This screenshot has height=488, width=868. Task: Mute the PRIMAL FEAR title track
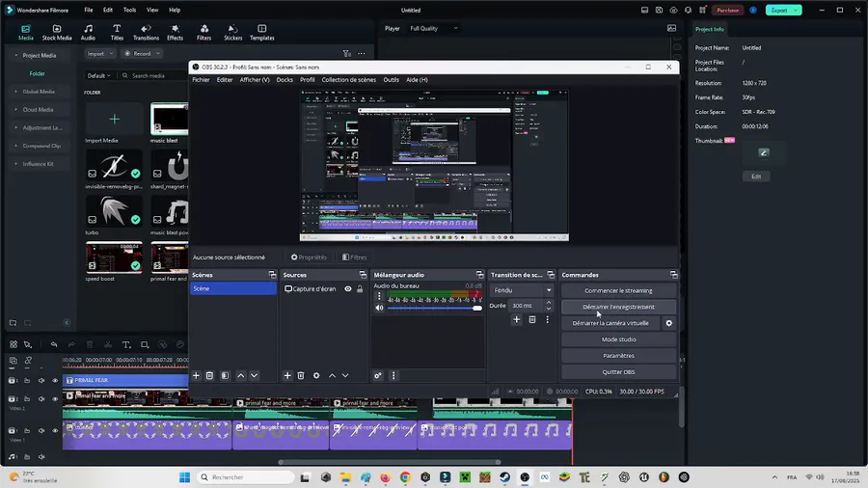41,381
